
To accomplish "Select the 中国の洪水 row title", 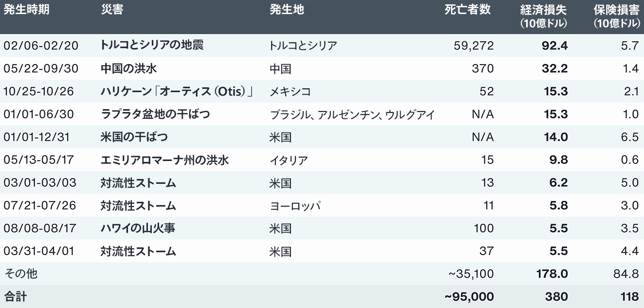I will pos(129,68).
